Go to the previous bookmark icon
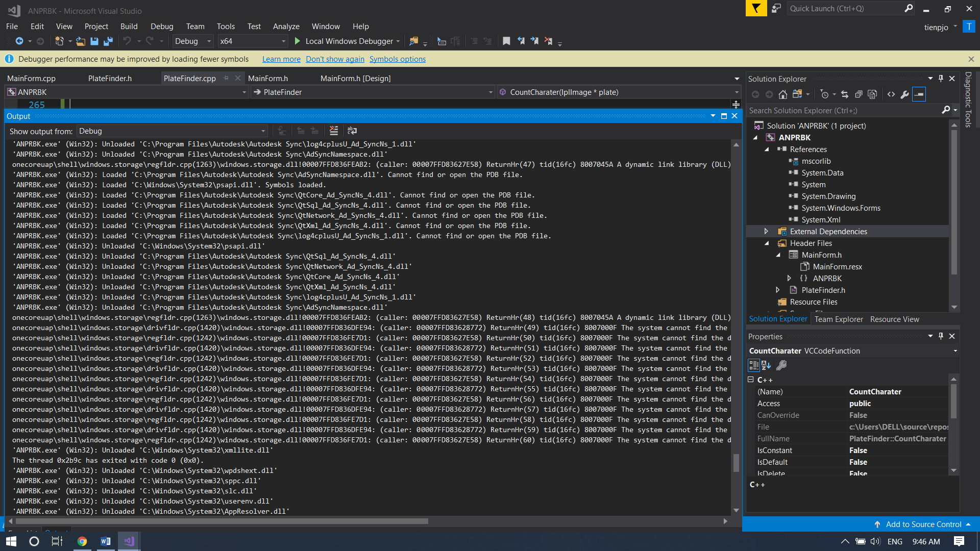This screenshot has width=980, height=551. click(x=521, y=41)
